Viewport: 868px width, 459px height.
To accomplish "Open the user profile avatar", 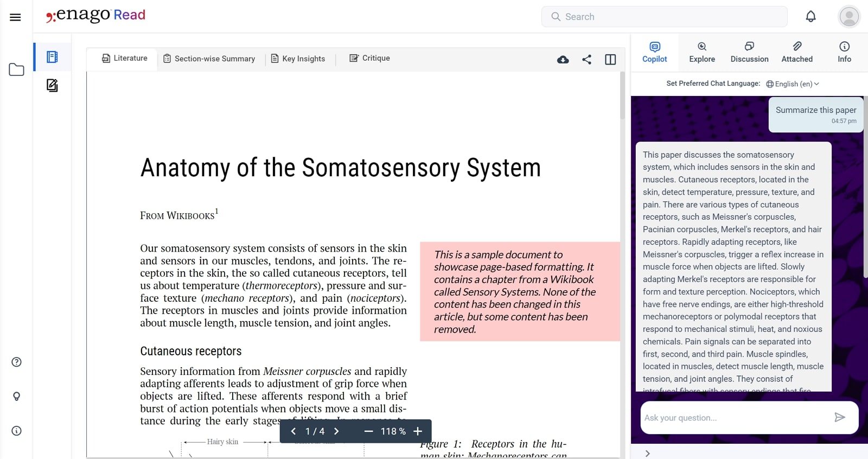I will click(x=849, y=17).
